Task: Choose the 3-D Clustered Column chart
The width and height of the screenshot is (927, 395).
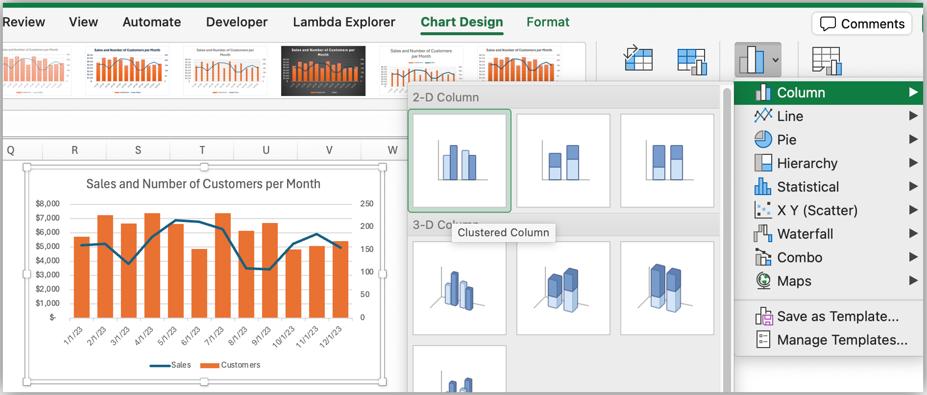Action: (459, 288)
